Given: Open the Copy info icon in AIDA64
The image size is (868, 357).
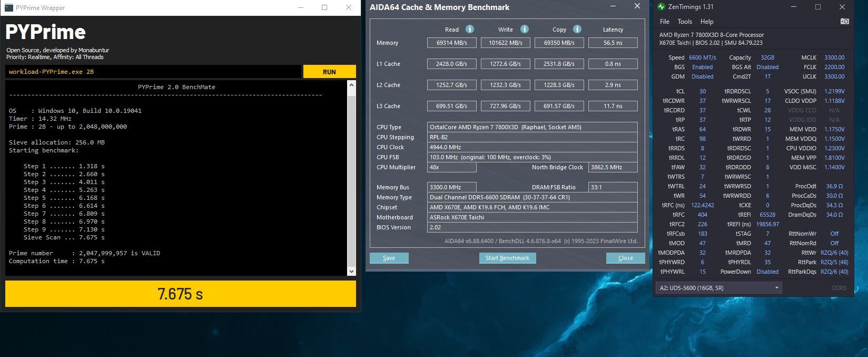Looking at the screenshot, I should [x=577, y=30].
